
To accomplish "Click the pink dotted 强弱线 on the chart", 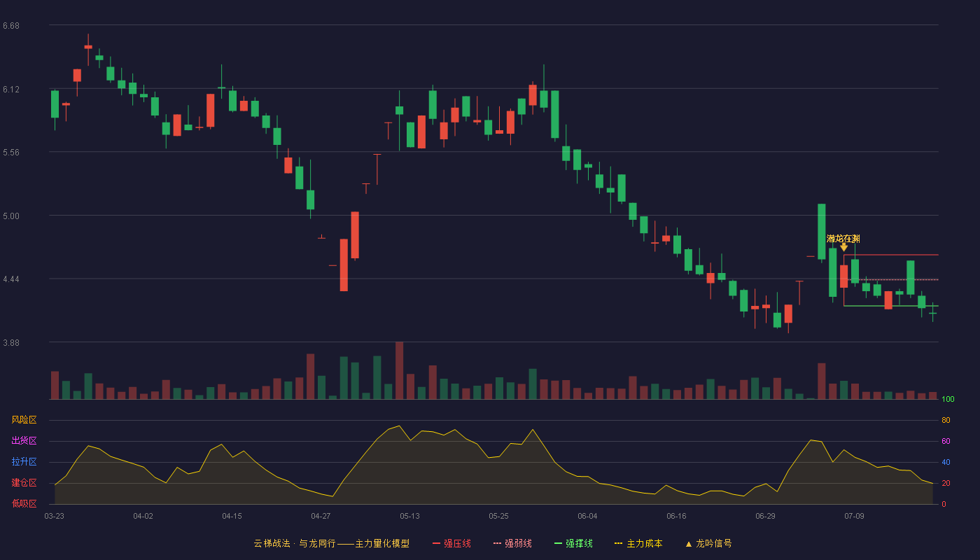I will click(x=890, y=280).
